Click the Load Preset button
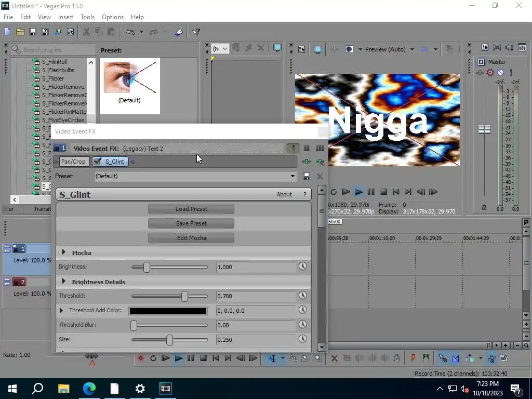Screen dimensions: 532x399 pyautogui.click(x=191, y=209)
